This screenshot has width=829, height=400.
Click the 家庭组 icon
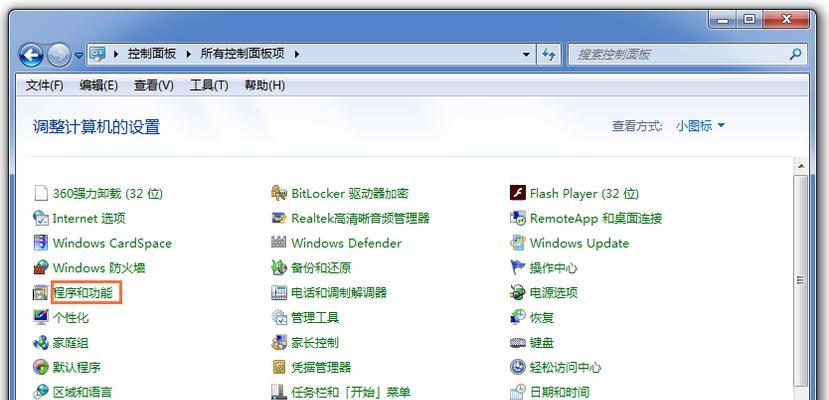point(41,342)
